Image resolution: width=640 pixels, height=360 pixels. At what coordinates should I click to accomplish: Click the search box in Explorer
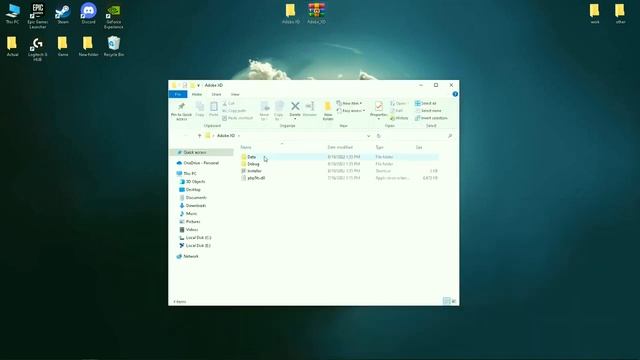419,136
